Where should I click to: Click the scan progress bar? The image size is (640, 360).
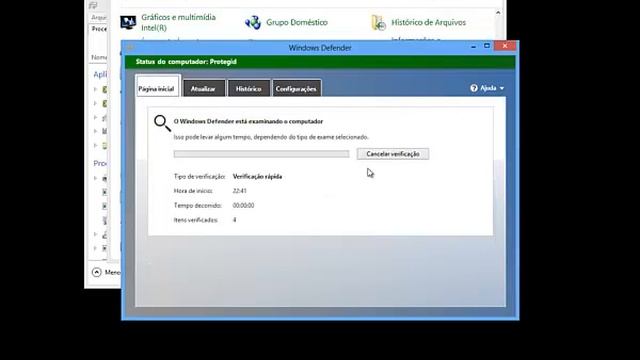click(x=261, y=154)
